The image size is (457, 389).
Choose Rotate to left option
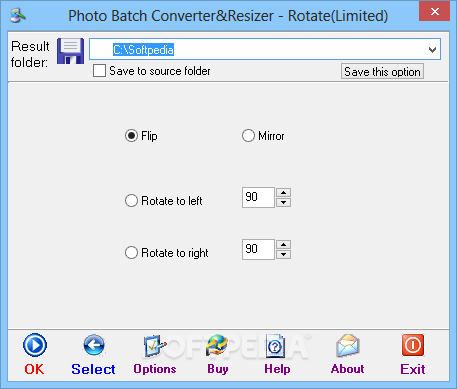tap(131, 201)
